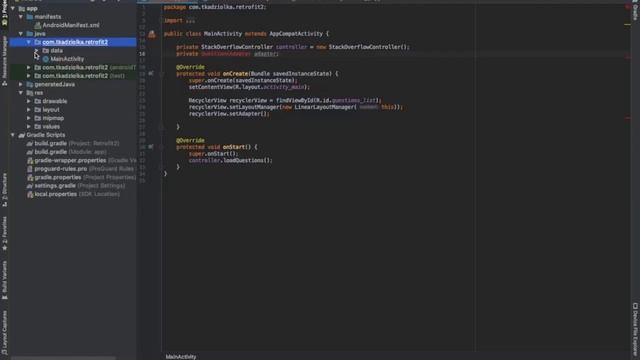Click MainActivity breadcrumb below the editor
Screen dimensions: 640x360
[x=181, y=357]
